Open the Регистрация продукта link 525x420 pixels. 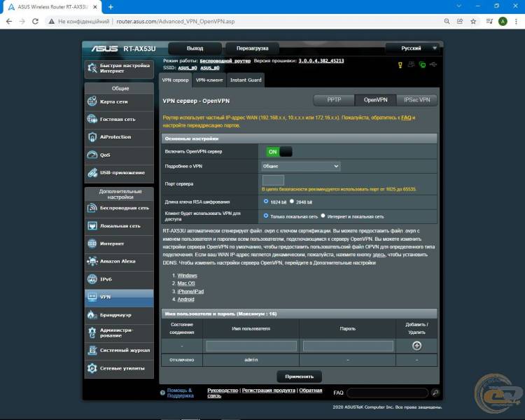point(269,390)
